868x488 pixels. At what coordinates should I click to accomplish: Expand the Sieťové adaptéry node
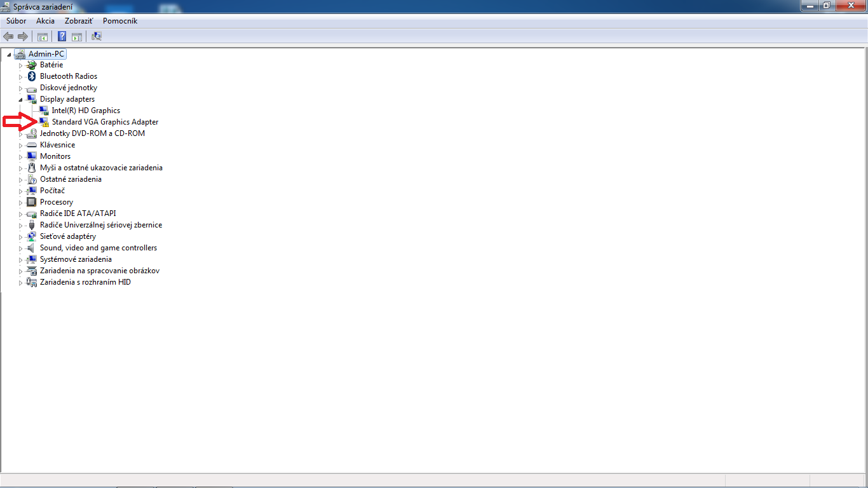[20, 237]
